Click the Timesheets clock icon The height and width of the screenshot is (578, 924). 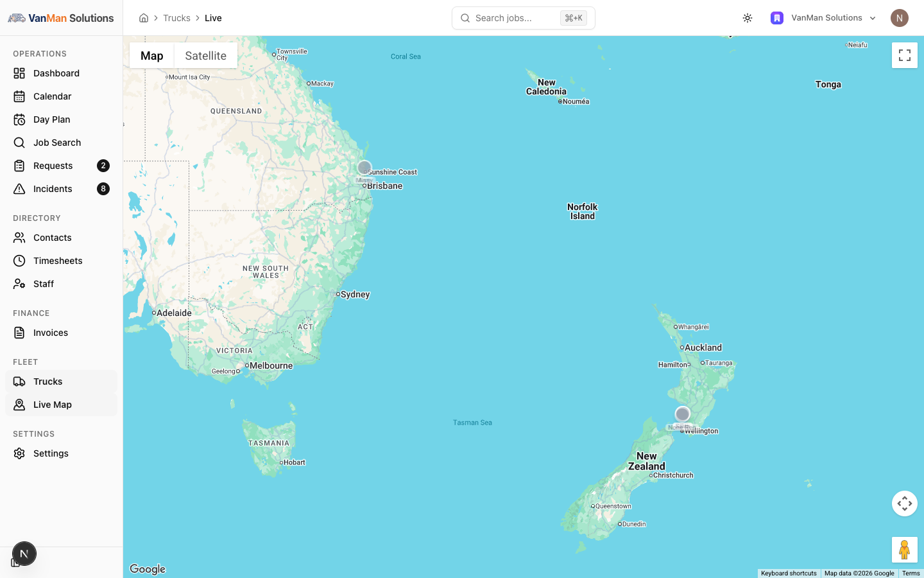point(19,261)
